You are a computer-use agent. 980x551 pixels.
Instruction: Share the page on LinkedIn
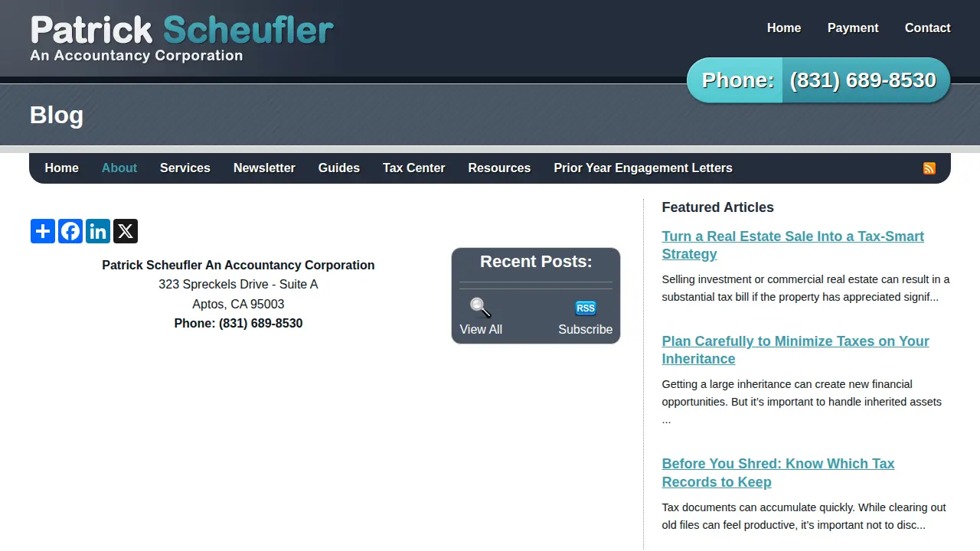click(98, 231)
